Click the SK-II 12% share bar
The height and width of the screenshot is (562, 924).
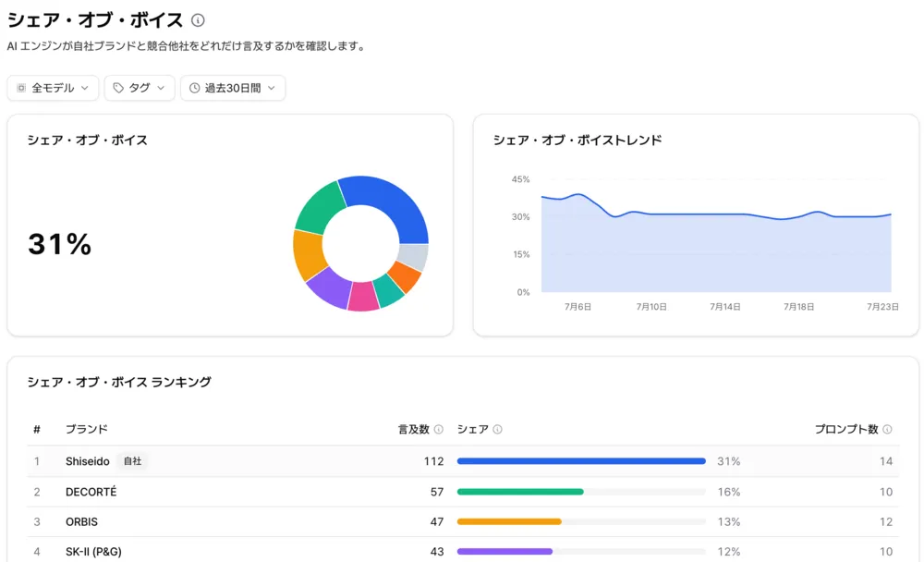point(505,552)
